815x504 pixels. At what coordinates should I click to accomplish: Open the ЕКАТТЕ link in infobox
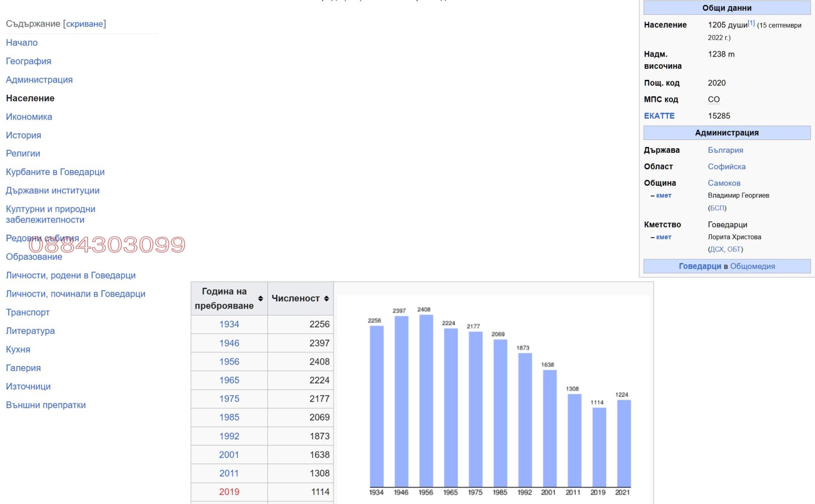pos(659,116)
